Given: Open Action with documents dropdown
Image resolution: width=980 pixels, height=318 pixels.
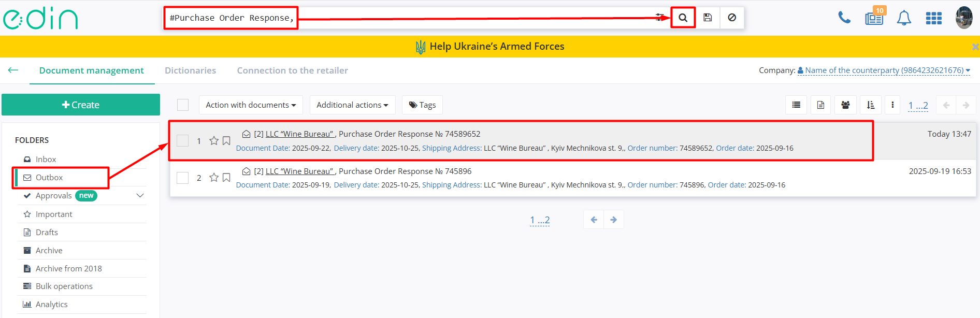Looking at the screenshot, I should coord(251,105).
